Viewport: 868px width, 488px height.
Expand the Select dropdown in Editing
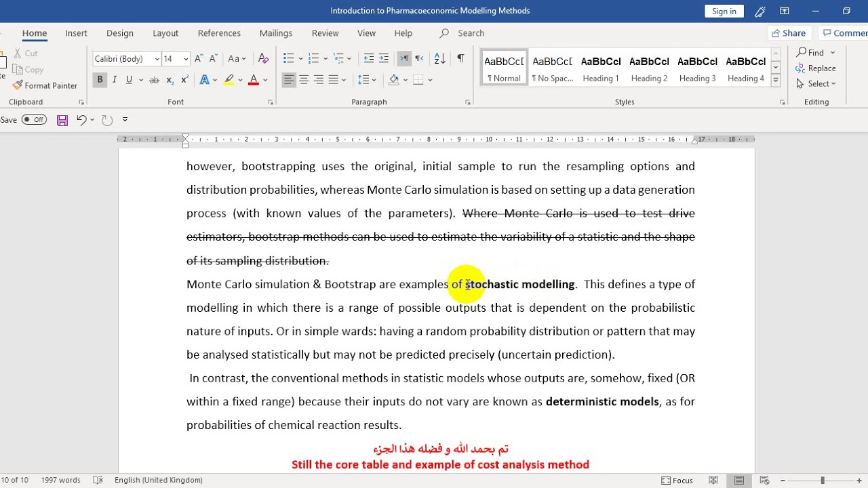pos(817,84)
